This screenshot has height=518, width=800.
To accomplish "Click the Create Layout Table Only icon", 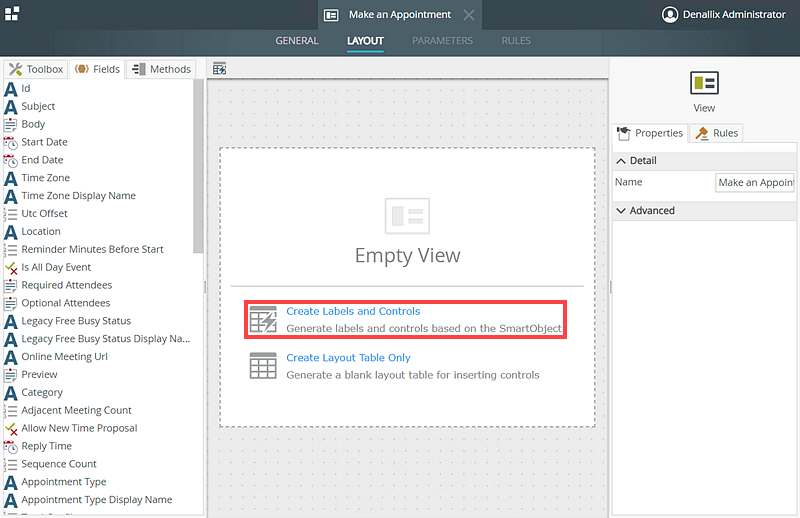I will [x=263, y=366].
